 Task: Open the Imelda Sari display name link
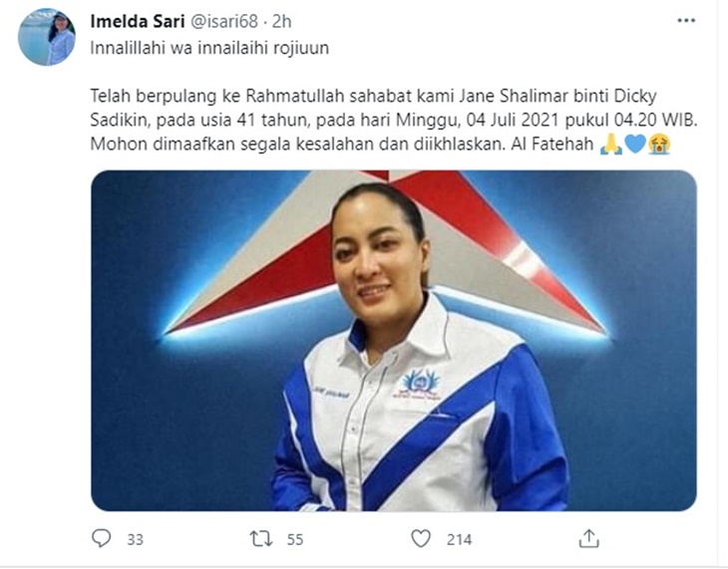[138, 21]
